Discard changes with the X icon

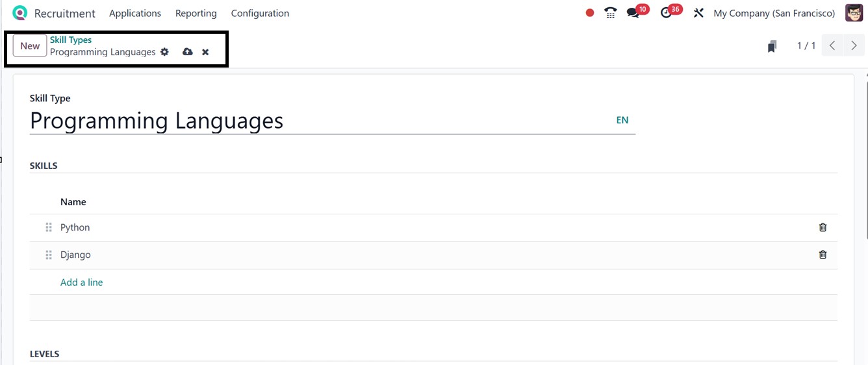coord(205,52)
